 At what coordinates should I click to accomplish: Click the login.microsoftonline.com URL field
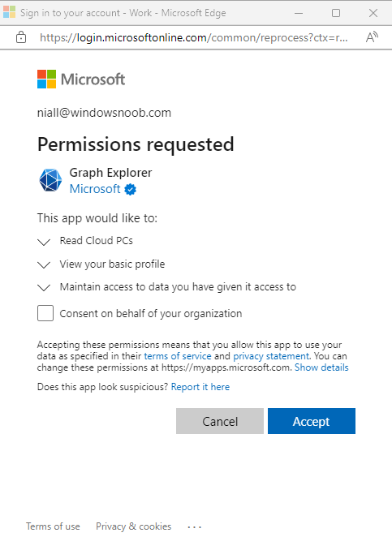(194, 37)
